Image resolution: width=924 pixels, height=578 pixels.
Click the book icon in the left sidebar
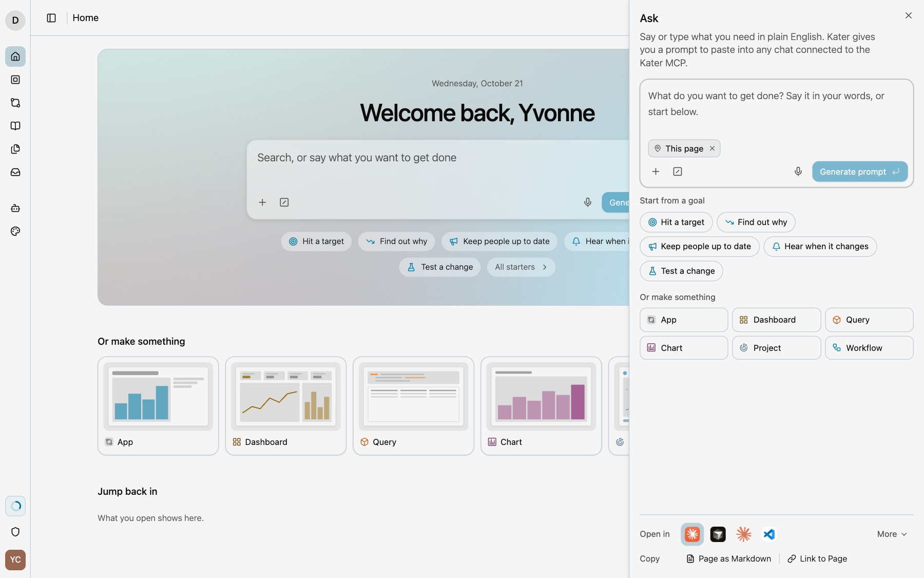tap(15, 126)
